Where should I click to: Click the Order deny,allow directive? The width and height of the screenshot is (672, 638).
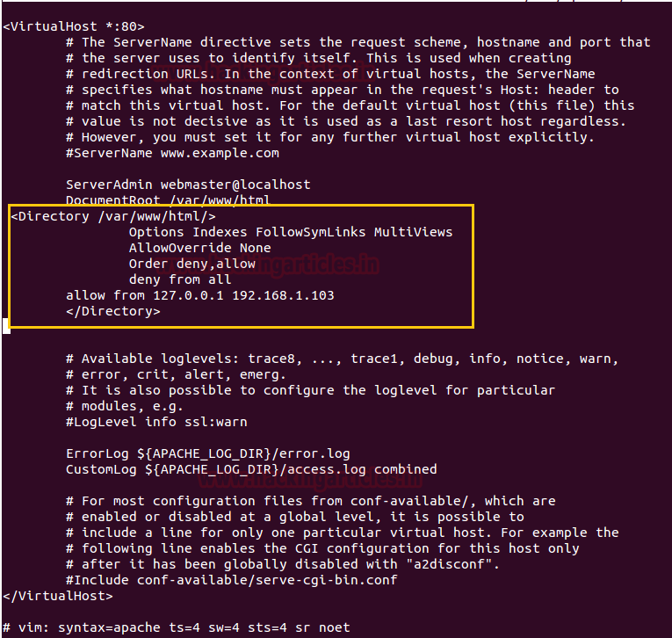[x=192, y=264]
